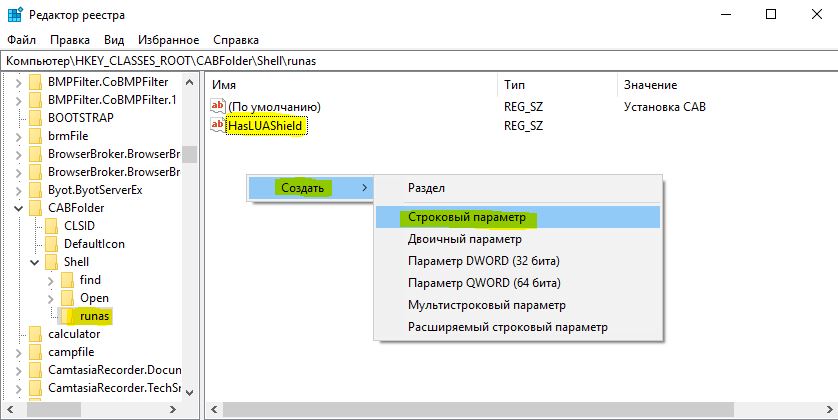The height and width of the screenshot is (420, 838).
Task: Click the brmFile folder icon
Action: (35, 136)
